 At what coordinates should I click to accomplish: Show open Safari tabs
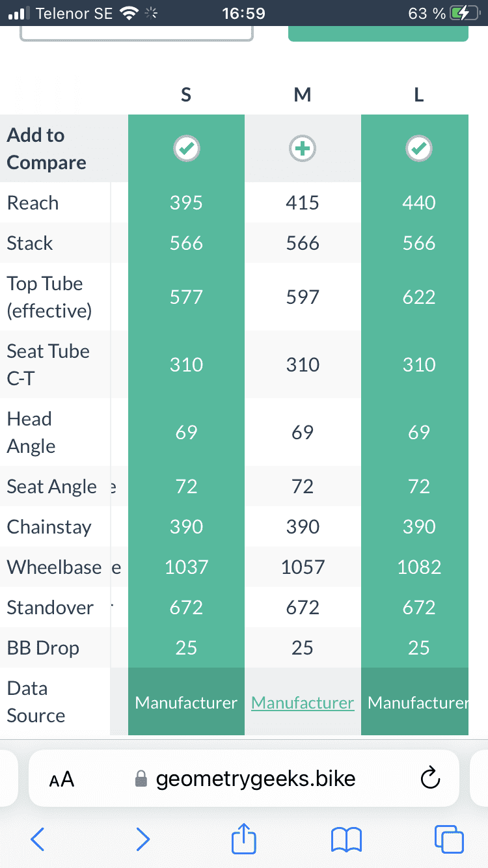pyautogui.click(x=449, y=839)
